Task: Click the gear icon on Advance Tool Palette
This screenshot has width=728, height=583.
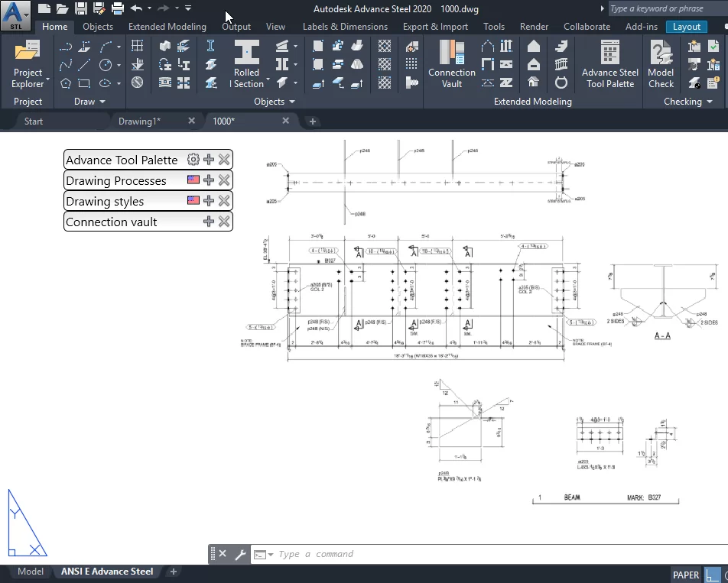Action: coord(193,160)
